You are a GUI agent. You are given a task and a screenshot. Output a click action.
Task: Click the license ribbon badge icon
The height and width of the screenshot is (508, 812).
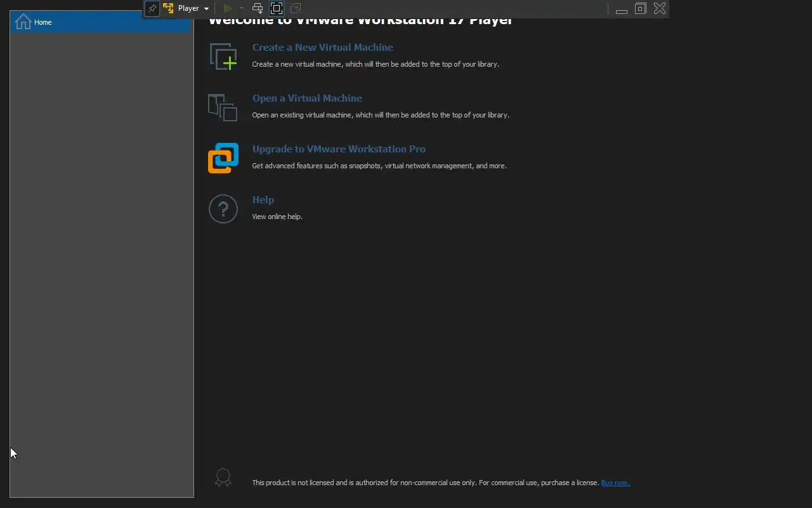point(223,478)
